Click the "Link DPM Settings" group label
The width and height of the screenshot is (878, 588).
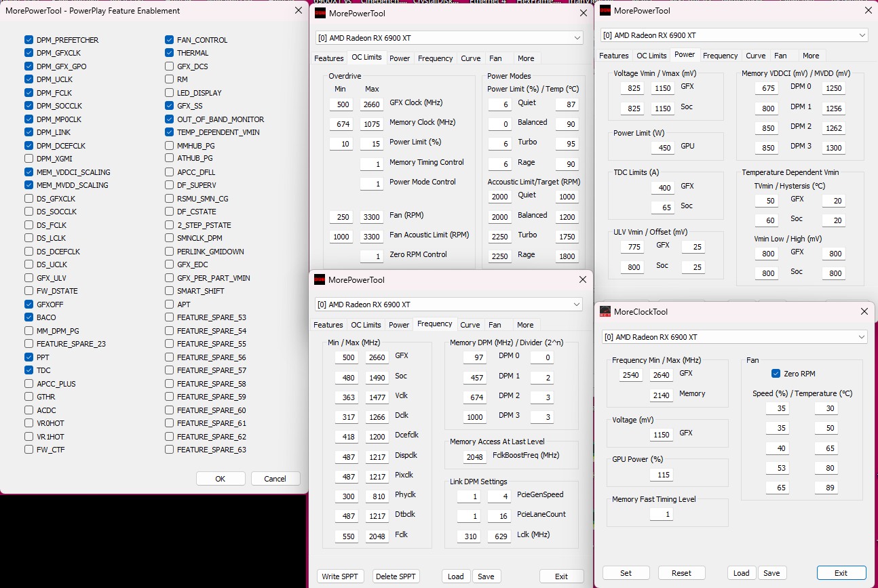click(478, 482)
